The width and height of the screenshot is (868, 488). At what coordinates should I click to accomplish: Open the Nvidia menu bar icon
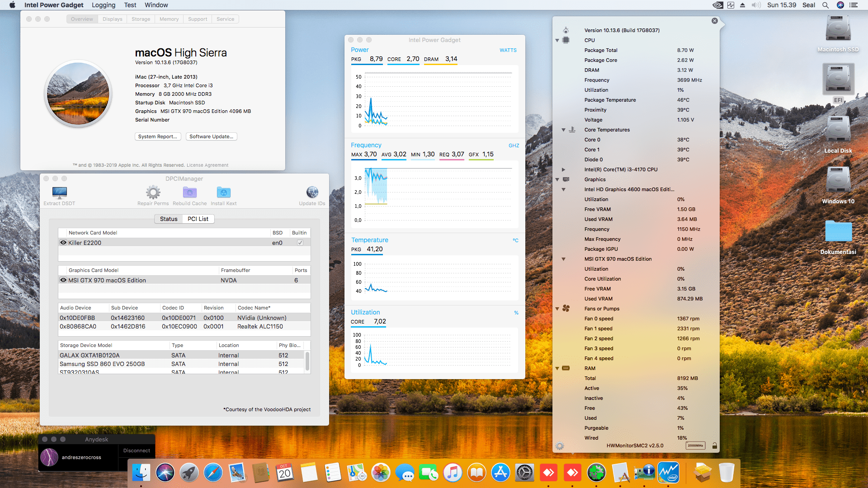coord(840,5)
